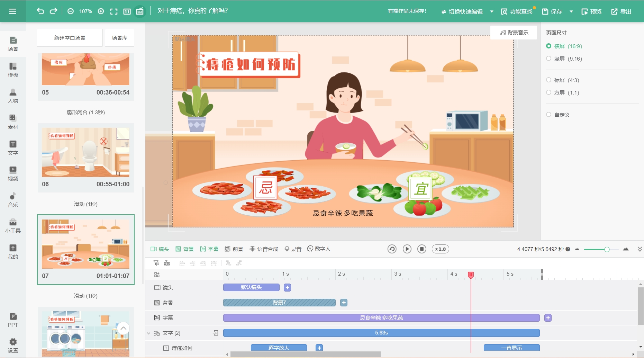Zoom in canvas with plus icon
The height and width of the screenshot is (358, 644).
point(101,11)
